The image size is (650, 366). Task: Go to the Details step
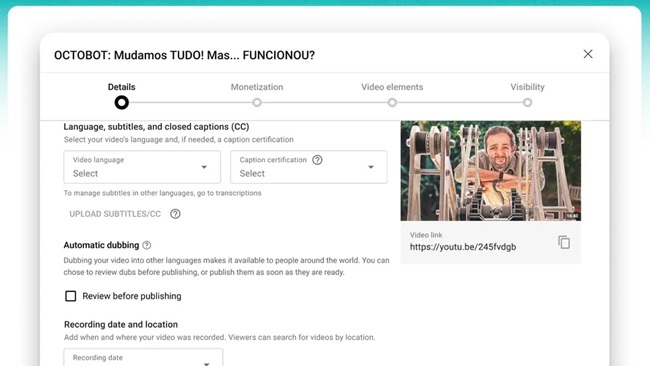tap(121, 87)
